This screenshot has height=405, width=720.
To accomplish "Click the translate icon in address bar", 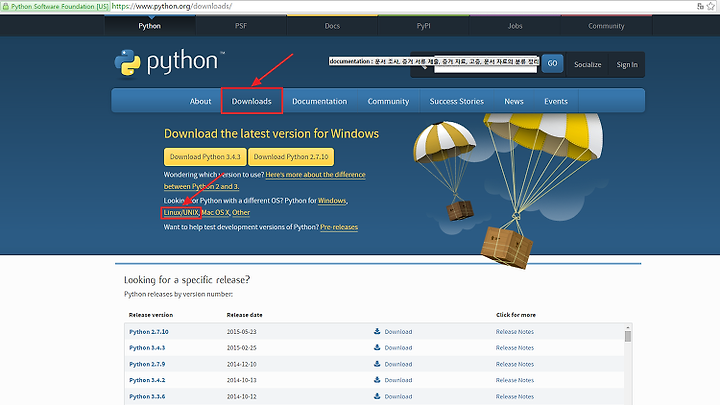I will click(700, 6).
